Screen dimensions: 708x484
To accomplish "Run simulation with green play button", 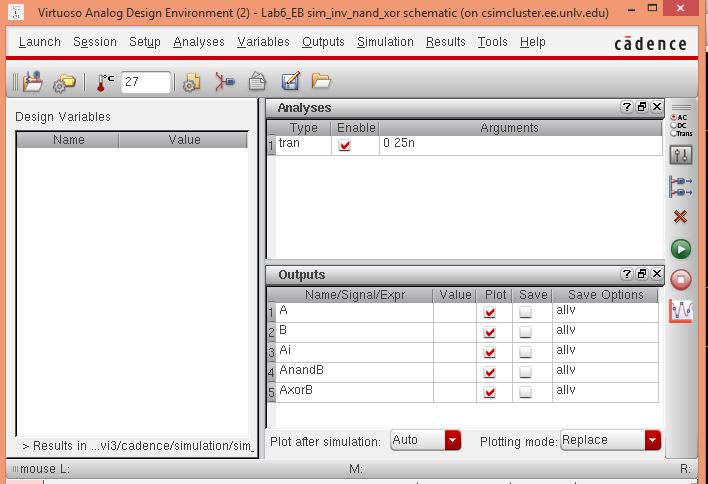I will click(x=681, y=249).
